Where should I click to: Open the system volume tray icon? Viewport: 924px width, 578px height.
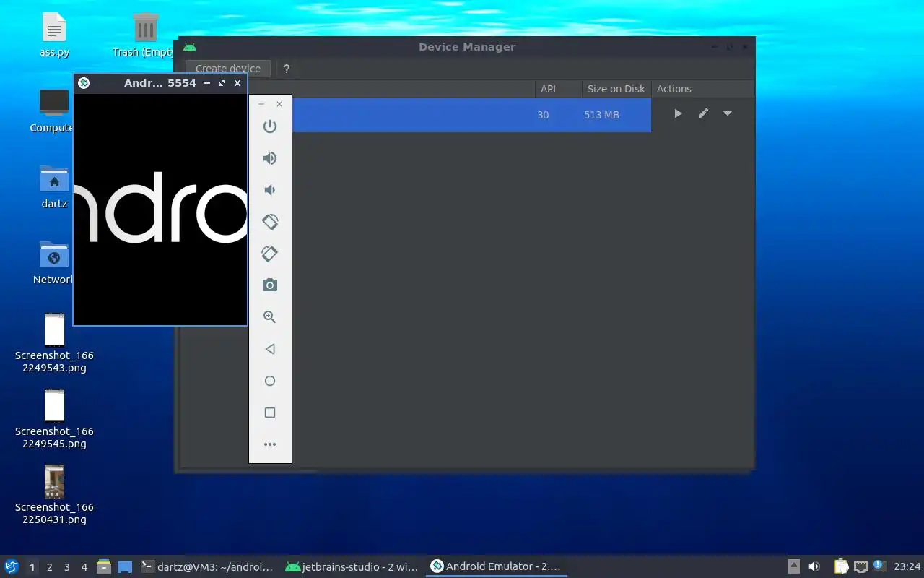tap(814, 566)
